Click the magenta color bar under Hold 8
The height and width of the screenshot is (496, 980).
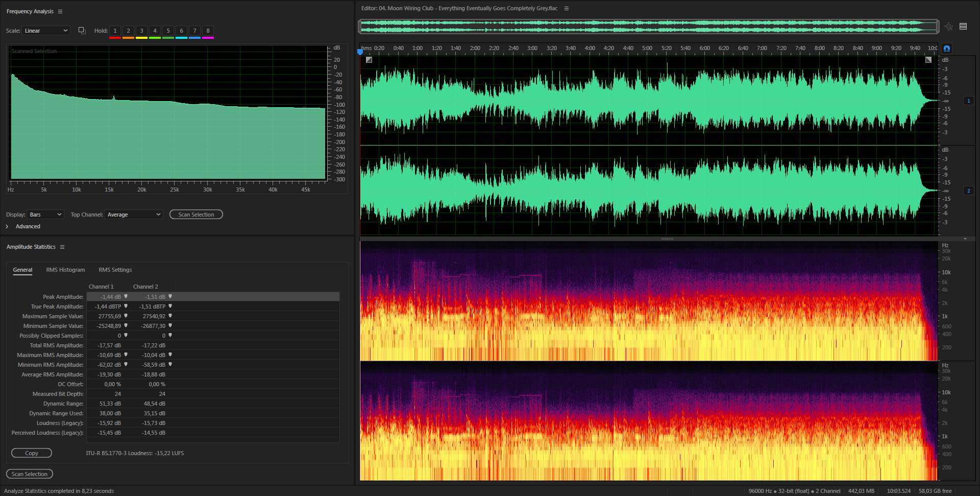click(208, 38)
